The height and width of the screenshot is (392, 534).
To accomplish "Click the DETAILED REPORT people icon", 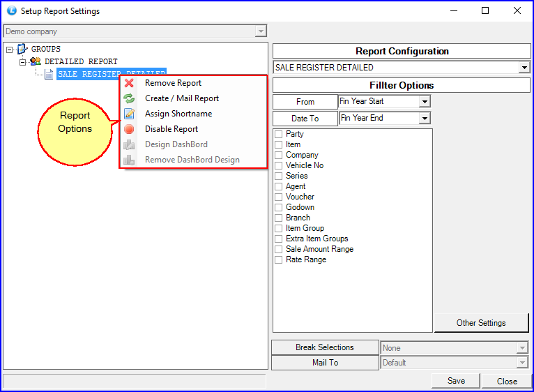I will tap(36, 61).
